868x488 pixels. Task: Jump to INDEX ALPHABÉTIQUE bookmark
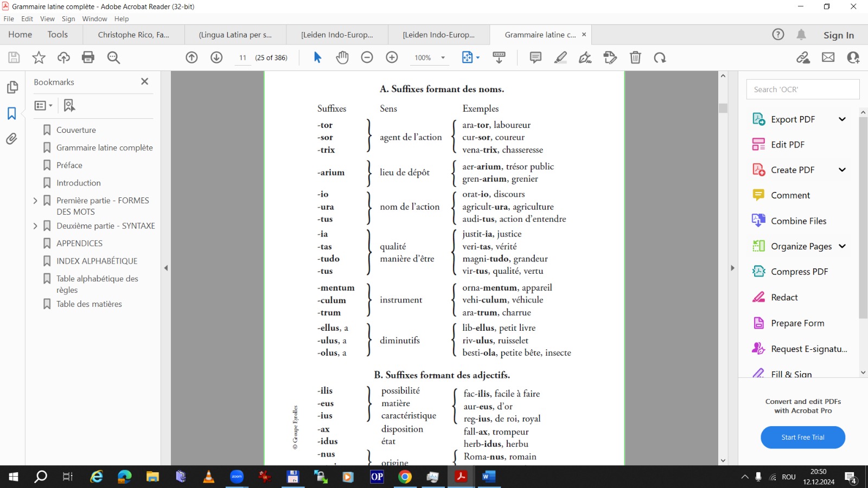[x=97, y=261]
